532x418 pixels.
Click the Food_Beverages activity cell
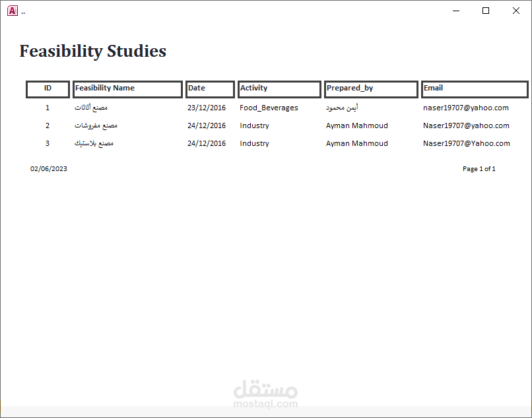(x=269, y=108)
